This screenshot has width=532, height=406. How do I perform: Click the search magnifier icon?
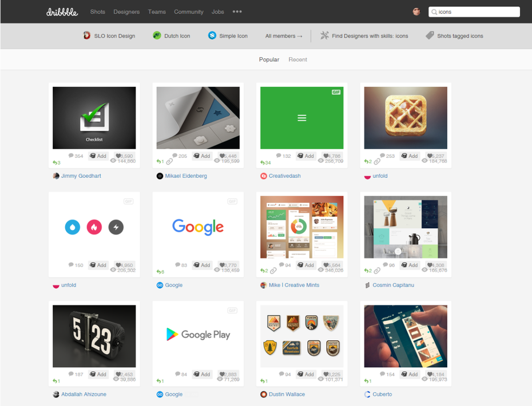[434, 12]
